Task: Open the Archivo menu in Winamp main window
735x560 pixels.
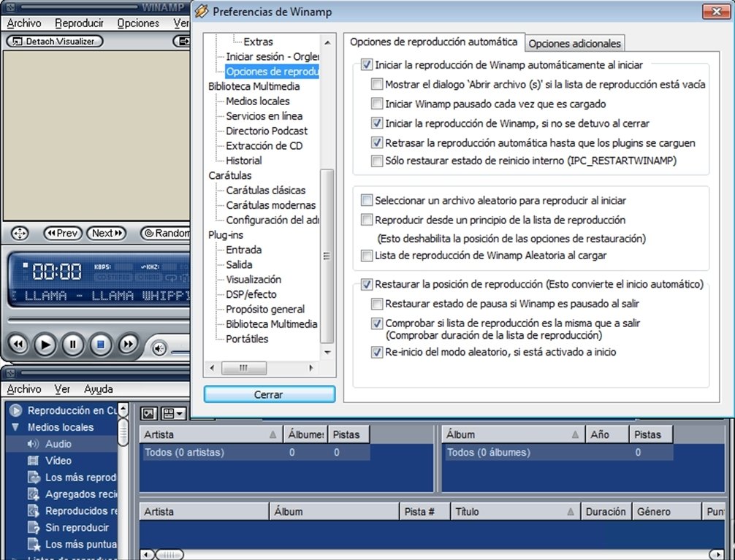Action: click(24, 23)
